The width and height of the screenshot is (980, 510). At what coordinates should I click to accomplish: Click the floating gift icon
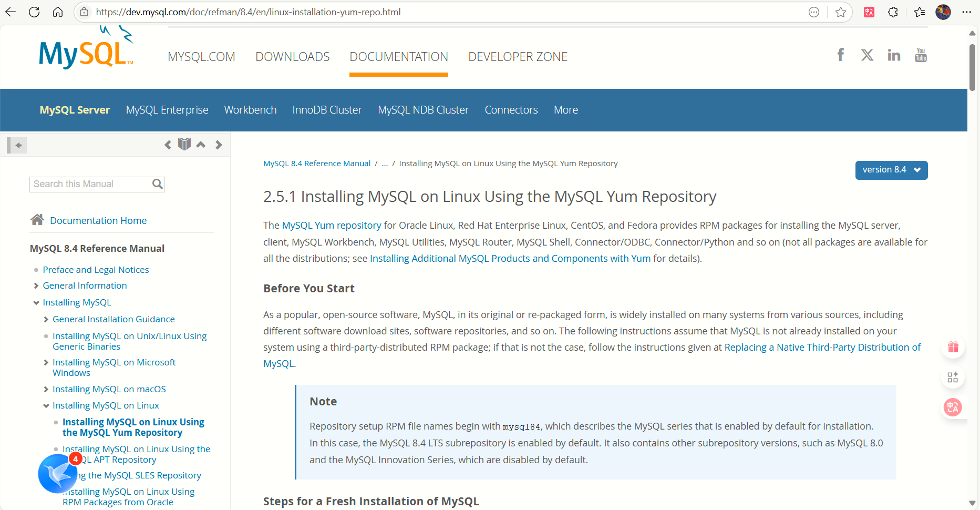pyautogui.click(x=953, y=347)
